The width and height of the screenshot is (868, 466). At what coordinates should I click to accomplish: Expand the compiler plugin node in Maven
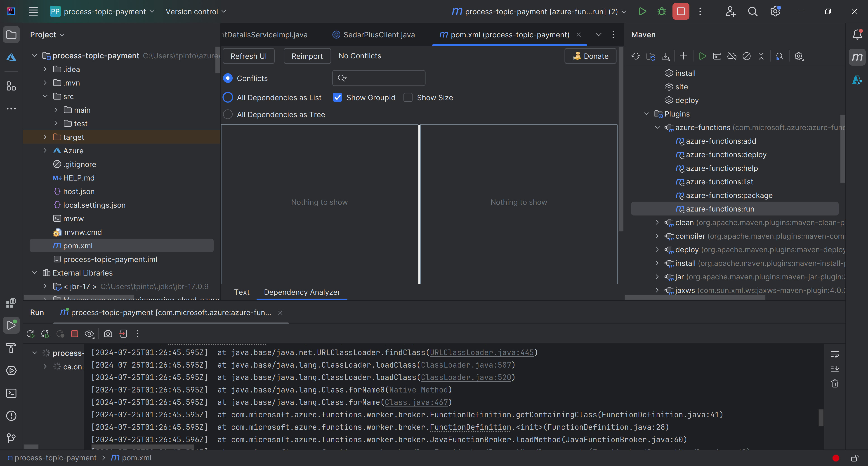point(657,236)
